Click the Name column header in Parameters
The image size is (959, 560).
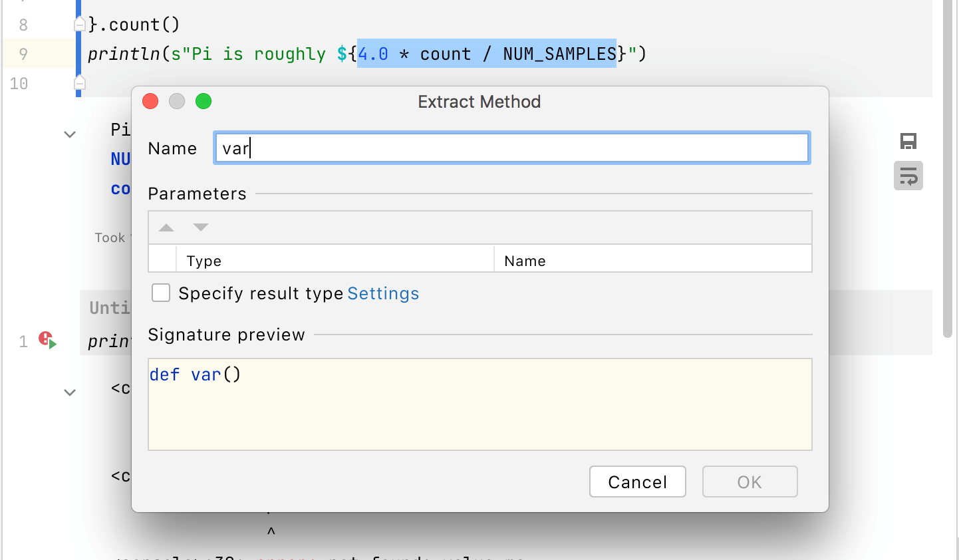pos(525,260)
